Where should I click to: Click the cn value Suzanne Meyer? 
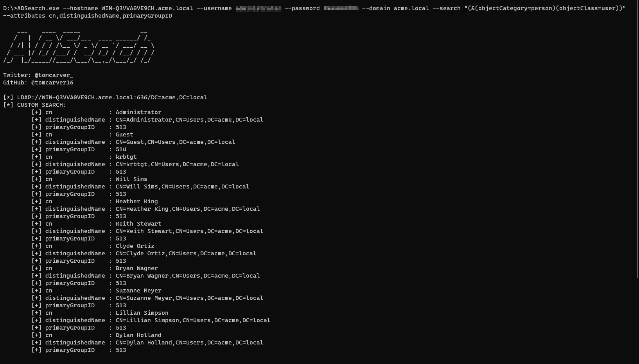(x=138, y=290)
